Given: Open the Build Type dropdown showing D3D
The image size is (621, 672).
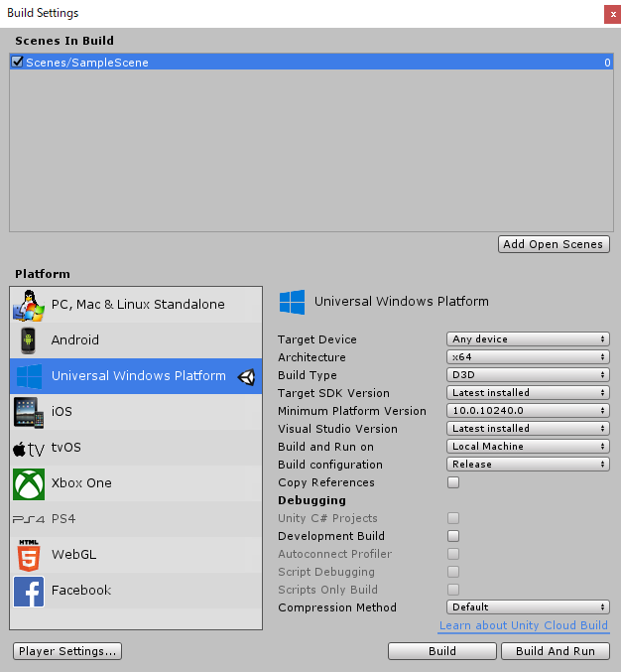Looking at the screenshot, I should click(528, 375).
